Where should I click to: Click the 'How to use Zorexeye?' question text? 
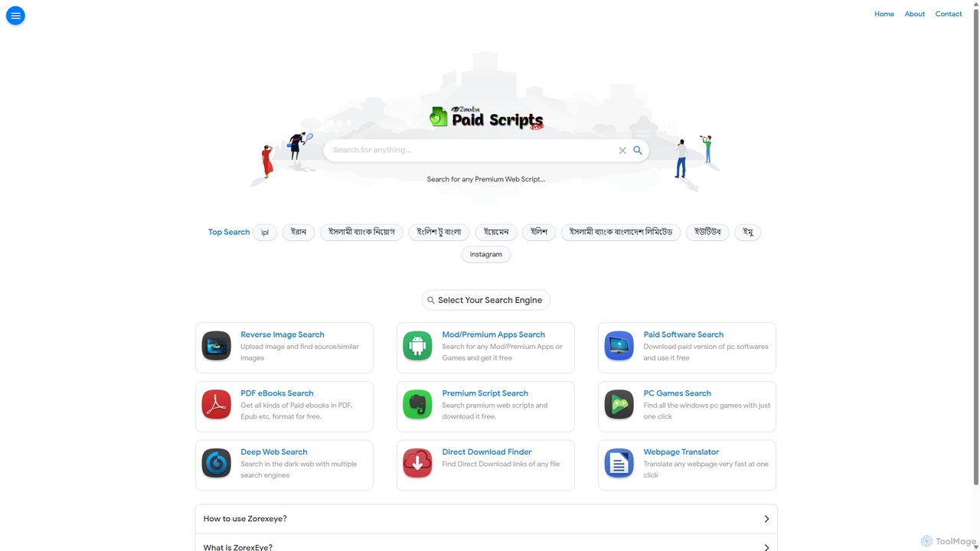[x=245, y=519]
